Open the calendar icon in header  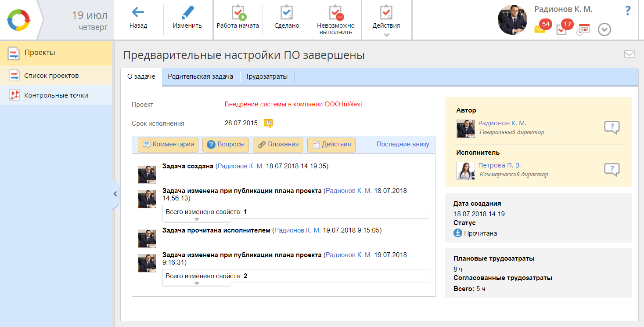click(x=583, y=29)
